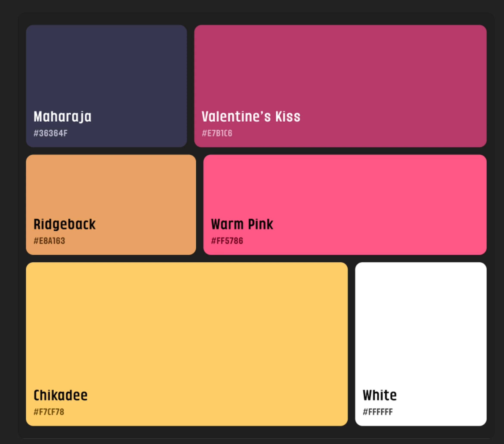Image resolution: width=504 pixels, height=444 pixels.
Task: Click the Ridgeback orange swatch
Action: tap(111, 188)
